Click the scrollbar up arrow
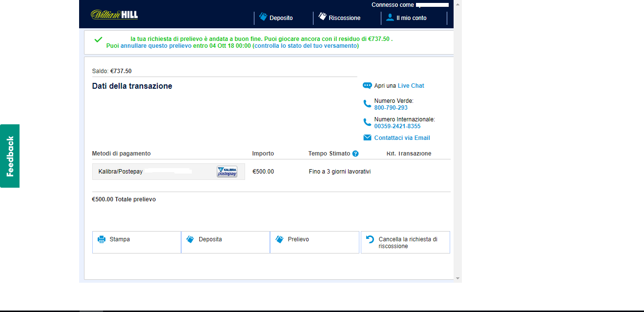This screenshot has width=644, height=312. coord(457,4)
